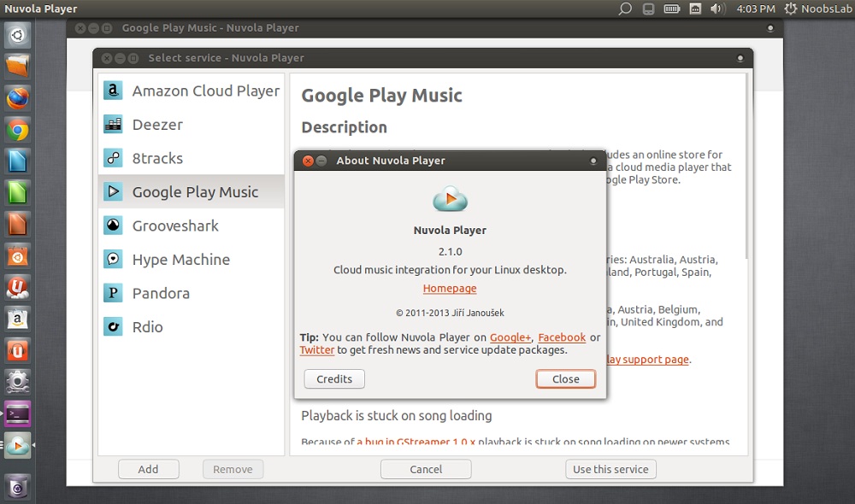Click the Nuvola Player cloud logo in About dialog
855x504 pixels.
tap(450, 199)
